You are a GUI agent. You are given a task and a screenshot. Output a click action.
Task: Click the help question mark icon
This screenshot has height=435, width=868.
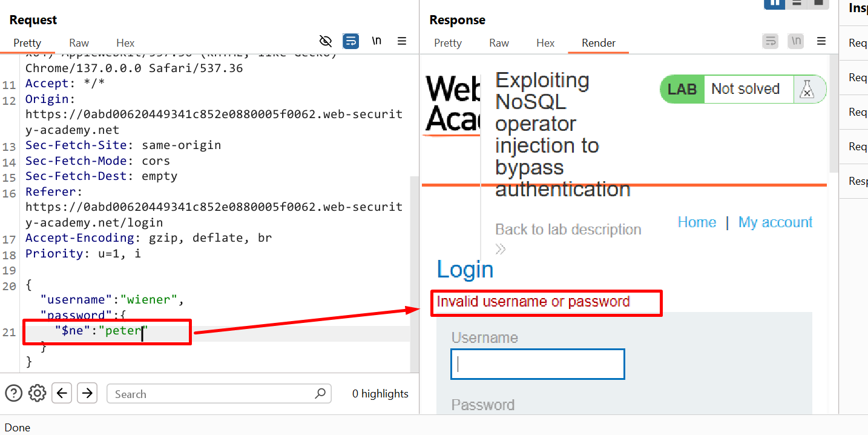pyautogui.click(x=13, y=393)
